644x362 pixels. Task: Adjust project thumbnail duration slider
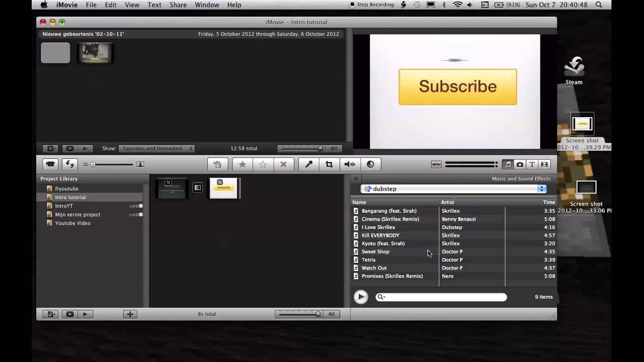[299, 314]
